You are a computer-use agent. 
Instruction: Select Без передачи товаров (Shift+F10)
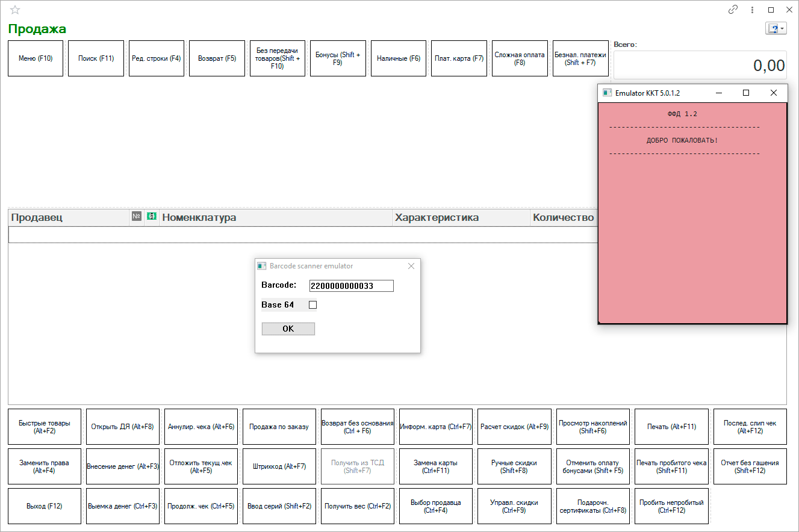278,58
